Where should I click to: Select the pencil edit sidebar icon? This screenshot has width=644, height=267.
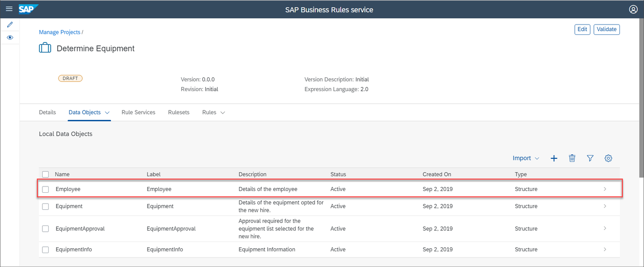10,25
